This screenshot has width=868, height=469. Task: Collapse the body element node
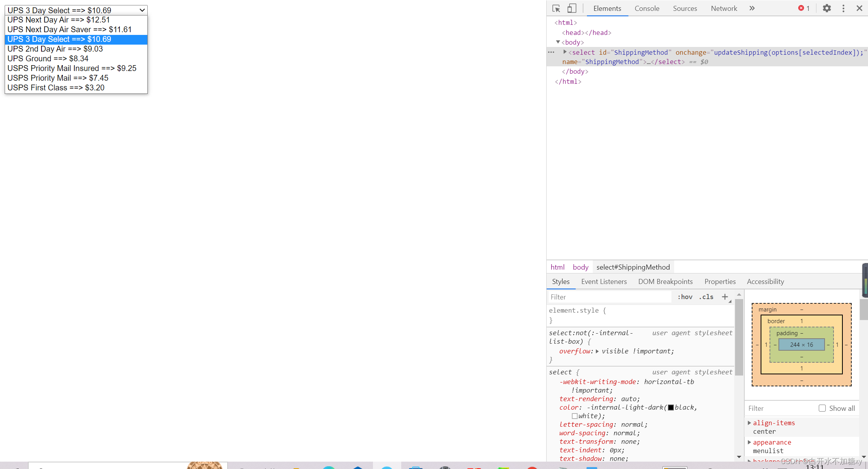point(558,42)
